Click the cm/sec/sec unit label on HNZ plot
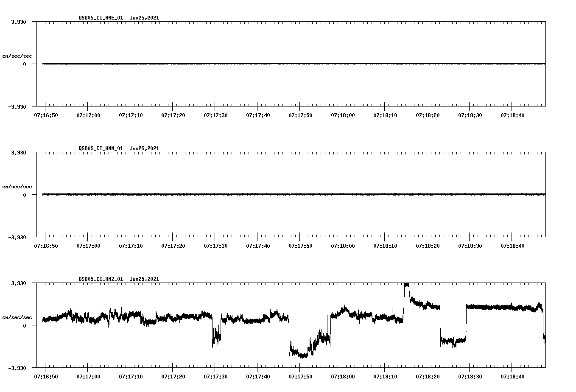The width and height of the screenshot is (576, 392). click(x=17, y=317)
